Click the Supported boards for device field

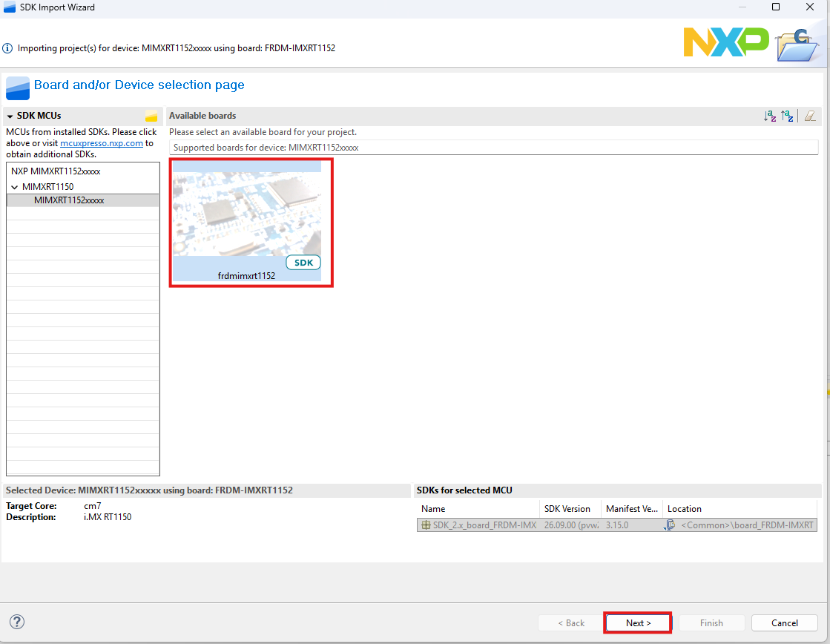click(x=493, y=147)
